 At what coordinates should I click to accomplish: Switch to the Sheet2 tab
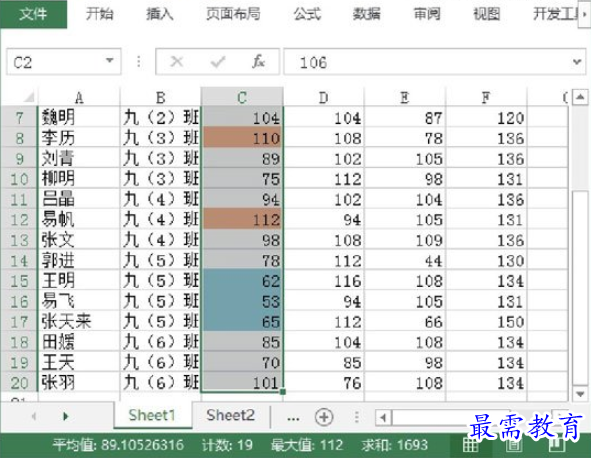pyautogui.click(x=231, y=415)
